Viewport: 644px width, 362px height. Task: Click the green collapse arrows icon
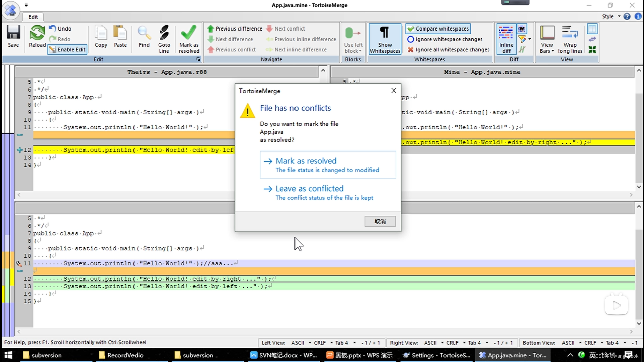[x=592, y=50]
